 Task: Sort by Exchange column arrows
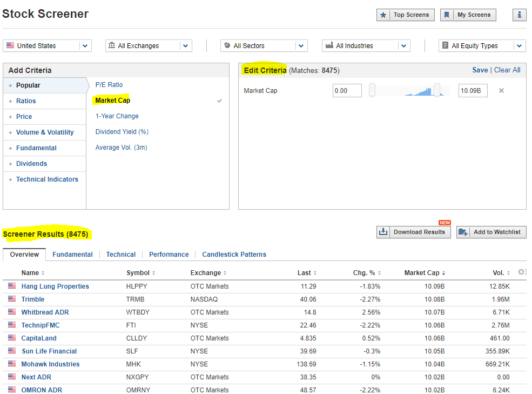(225, 273)
